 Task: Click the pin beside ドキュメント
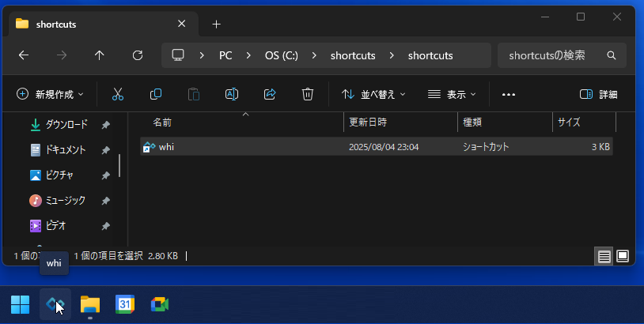[x=105, y=150]
